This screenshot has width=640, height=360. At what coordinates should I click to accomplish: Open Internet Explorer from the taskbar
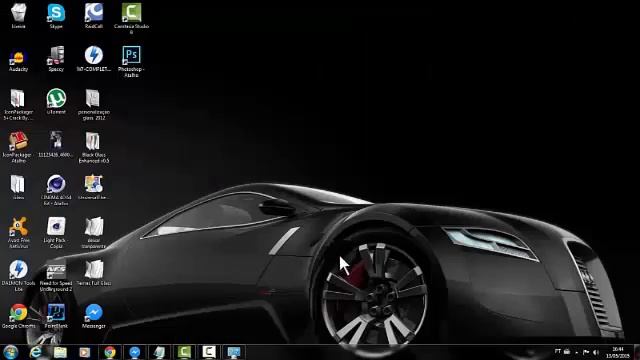tap(36, 352)
